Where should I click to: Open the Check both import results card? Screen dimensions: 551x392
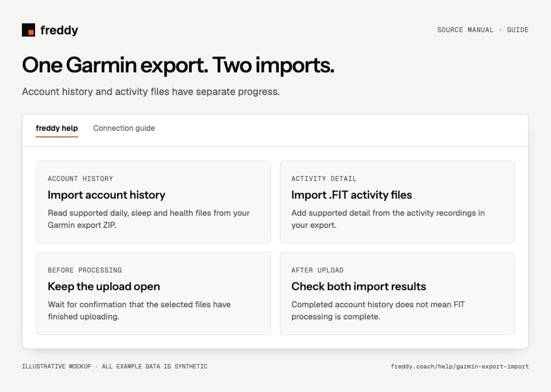pos(397,293)
